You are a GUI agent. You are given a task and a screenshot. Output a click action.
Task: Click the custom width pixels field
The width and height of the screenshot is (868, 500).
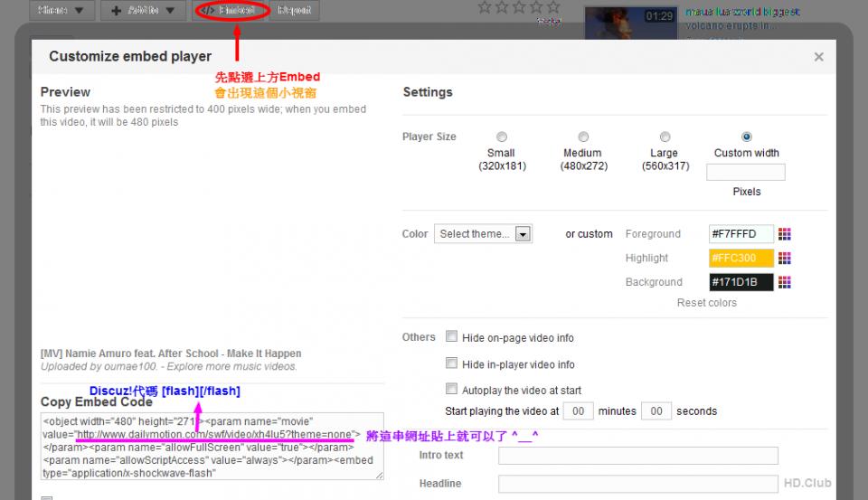tap(745, 172)
